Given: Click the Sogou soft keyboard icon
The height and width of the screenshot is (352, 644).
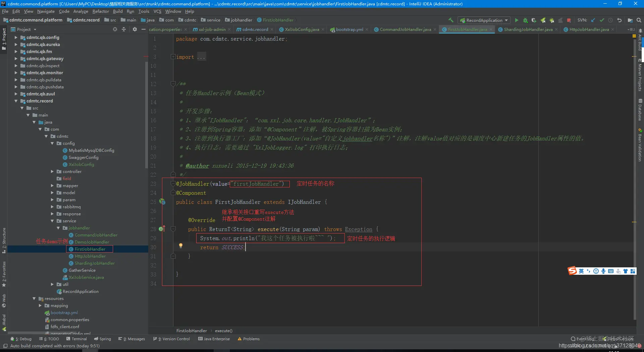Looking at the screenshot, I should click(611, 271).
